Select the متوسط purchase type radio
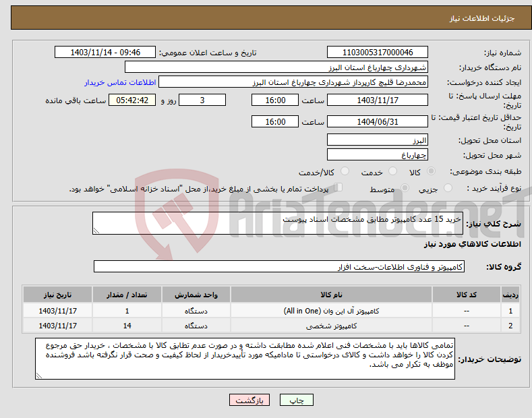This screenshot has height=418, width=532. click(405, 187)
